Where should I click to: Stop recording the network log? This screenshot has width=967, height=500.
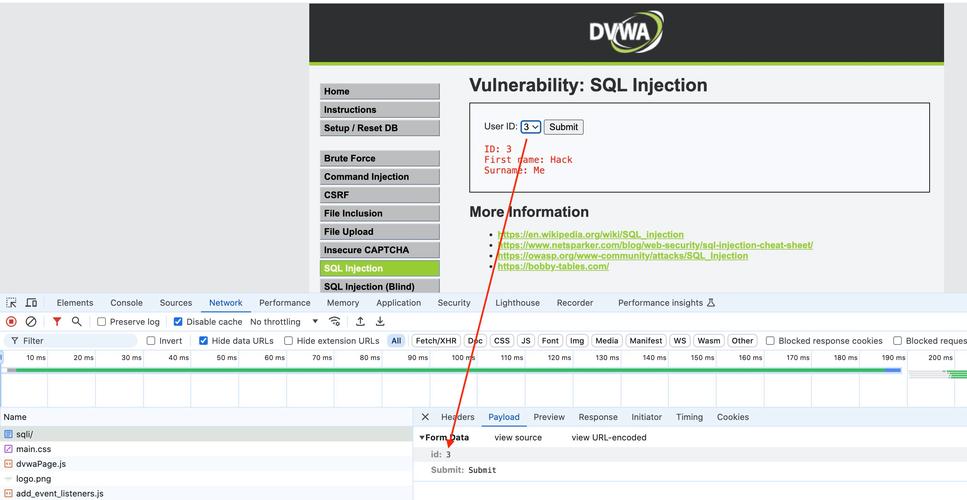tap(11, 322)
